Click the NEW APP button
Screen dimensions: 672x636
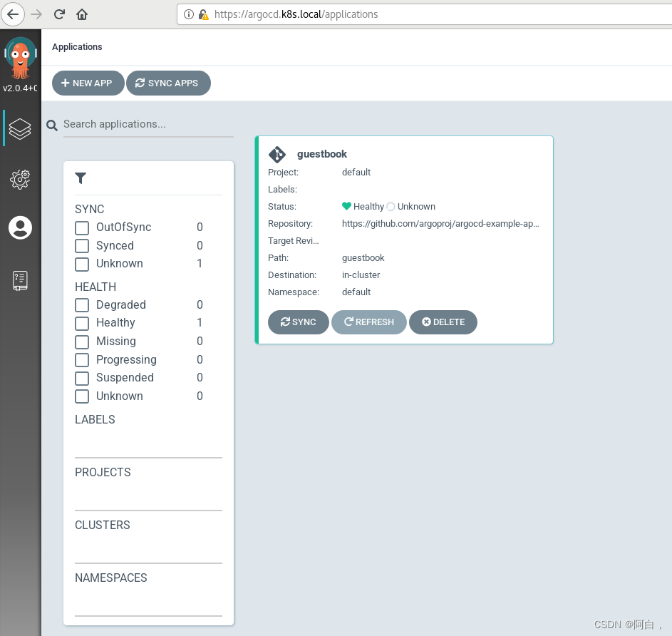click(88, 83)
